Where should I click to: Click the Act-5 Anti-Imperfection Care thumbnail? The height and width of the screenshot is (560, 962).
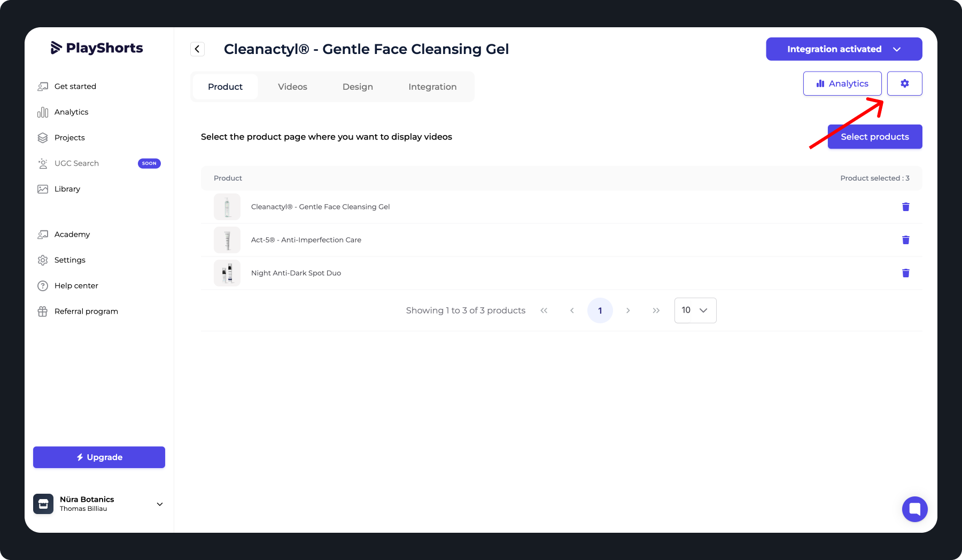pyautogui.click(x=227, y=240)
